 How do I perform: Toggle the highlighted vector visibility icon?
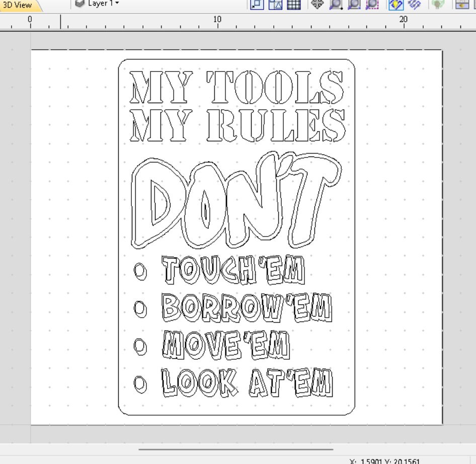[396, 4]
